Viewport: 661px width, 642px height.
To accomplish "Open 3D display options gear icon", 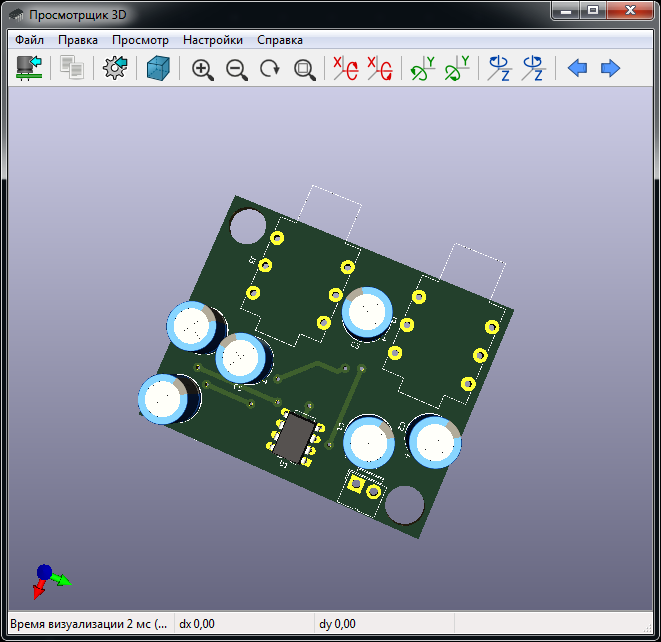I will point(115,69).
